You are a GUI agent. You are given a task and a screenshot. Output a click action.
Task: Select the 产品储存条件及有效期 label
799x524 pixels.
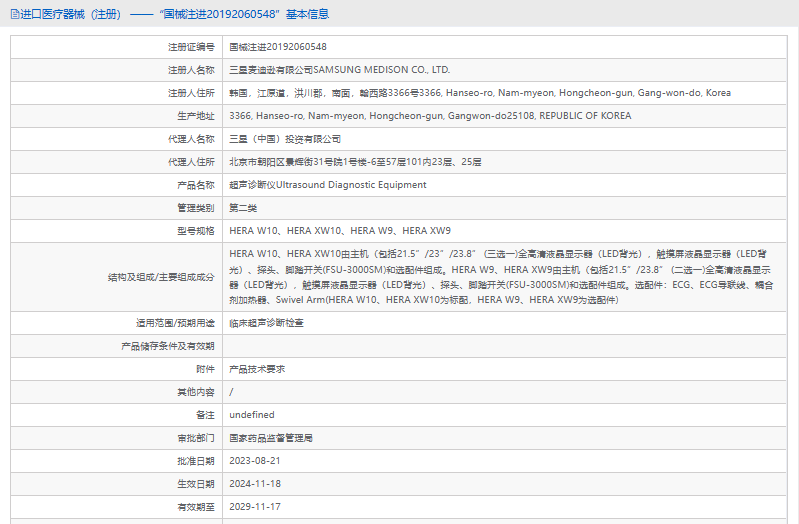pos(168,346)
